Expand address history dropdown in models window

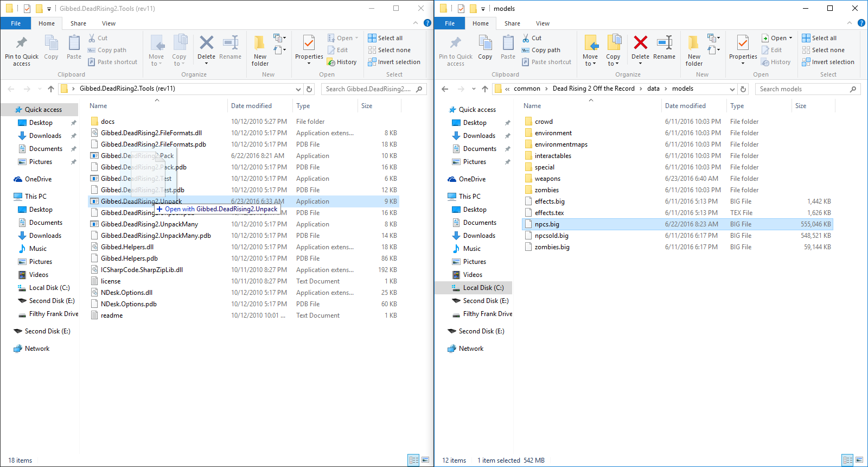coord(732,89)
